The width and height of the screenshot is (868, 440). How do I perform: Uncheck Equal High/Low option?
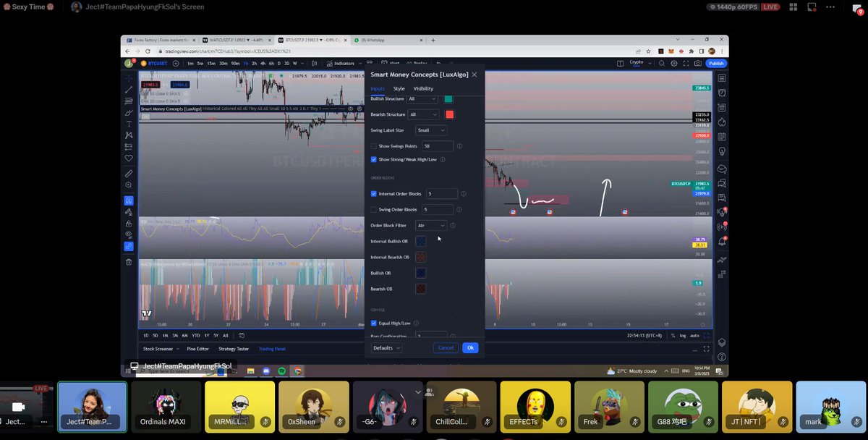click(373, 323)
